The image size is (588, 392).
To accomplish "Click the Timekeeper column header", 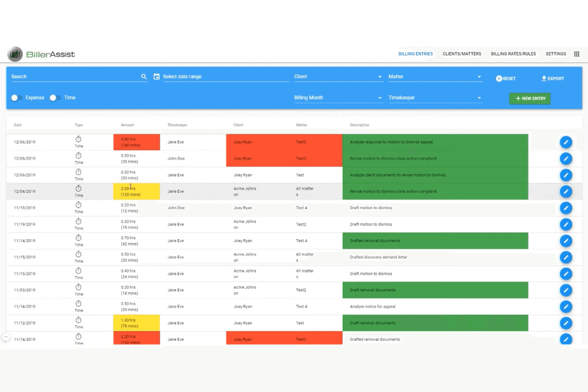I will (x=177, y=125).
